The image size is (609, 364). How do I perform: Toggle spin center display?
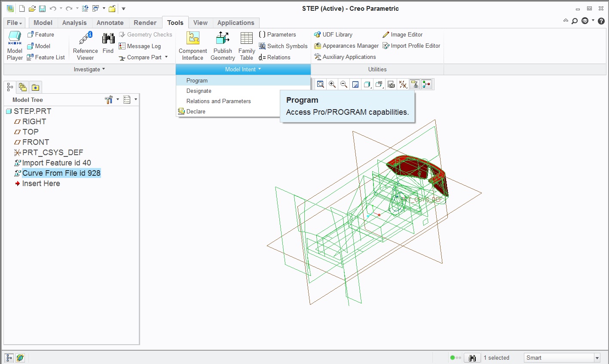[426, 84]
